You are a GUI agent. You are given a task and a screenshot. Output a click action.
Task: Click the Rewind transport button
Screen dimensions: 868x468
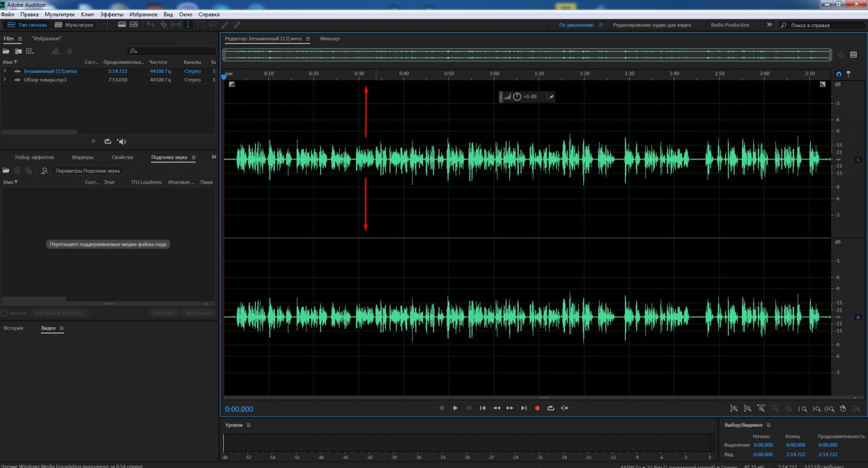[x=497, y=408]
